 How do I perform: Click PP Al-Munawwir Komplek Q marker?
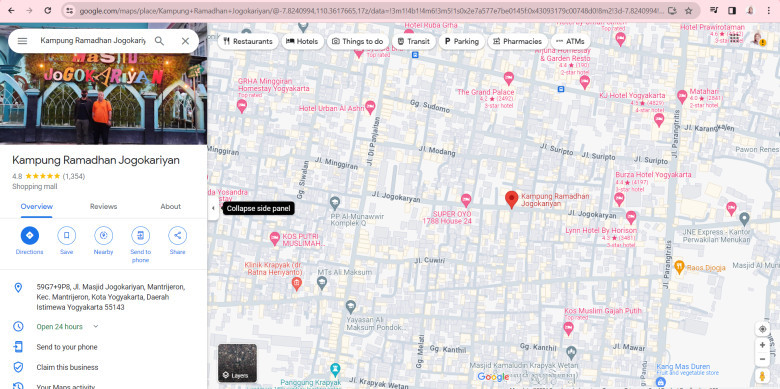point(335,203)
